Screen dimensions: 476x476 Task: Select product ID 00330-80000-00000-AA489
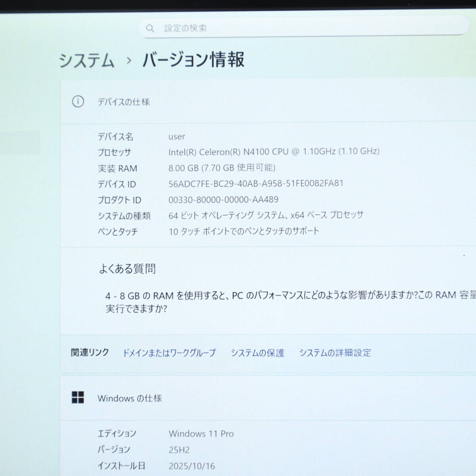tap(223, 200)
